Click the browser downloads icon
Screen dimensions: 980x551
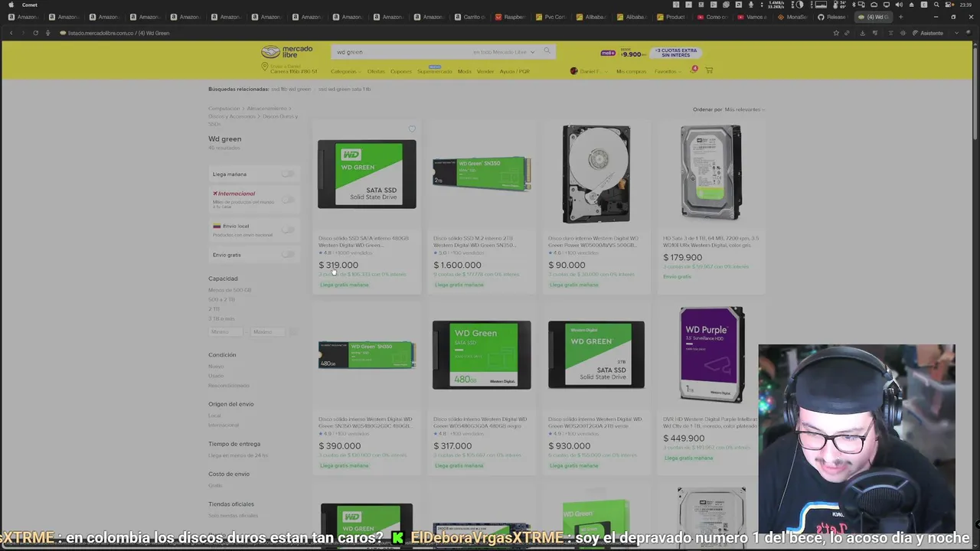[862, 33]
